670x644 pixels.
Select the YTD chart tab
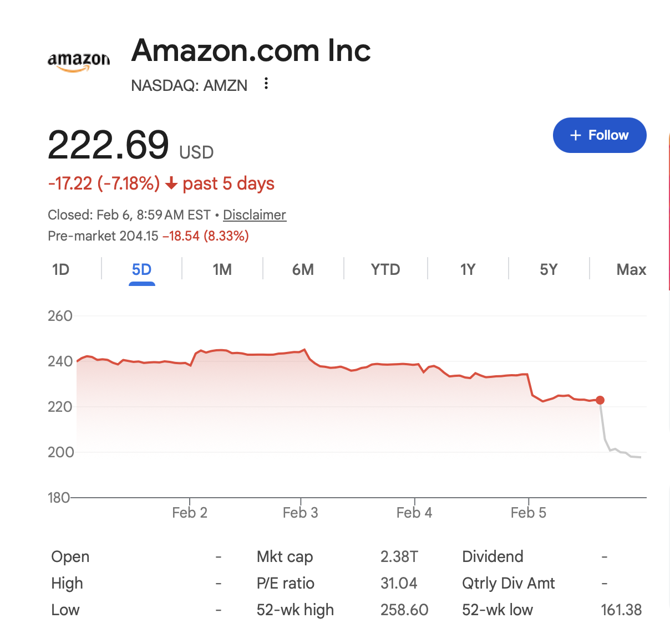click(x=385, y=270)
